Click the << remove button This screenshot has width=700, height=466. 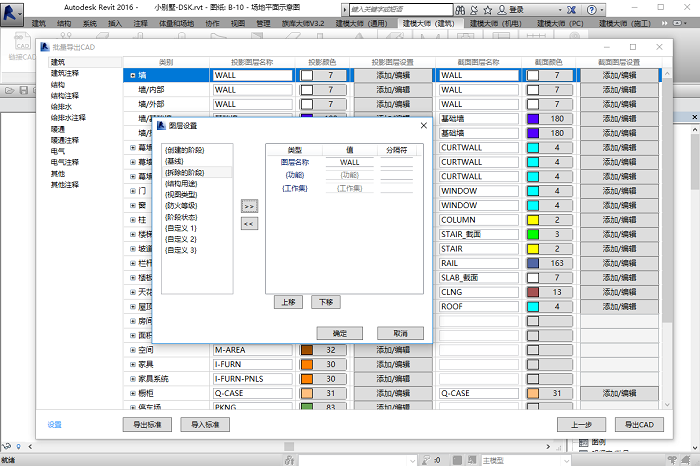pos(250,224)
